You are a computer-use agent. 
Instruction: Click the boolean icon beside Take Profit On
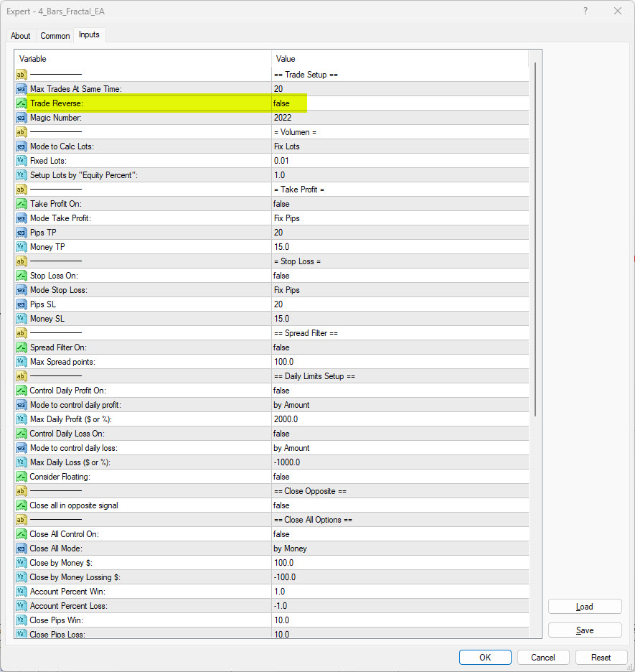coord(22,204)
